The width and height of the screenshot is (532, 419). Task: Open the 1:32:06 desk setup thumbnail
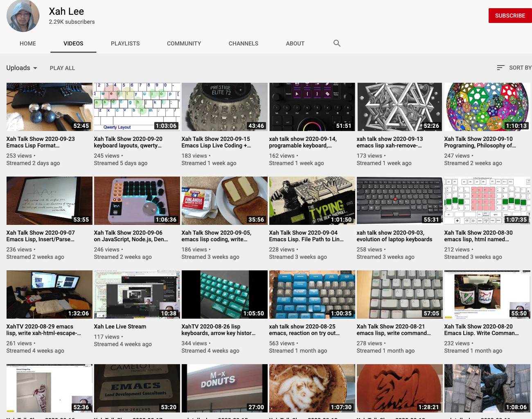tap(50, 294)
